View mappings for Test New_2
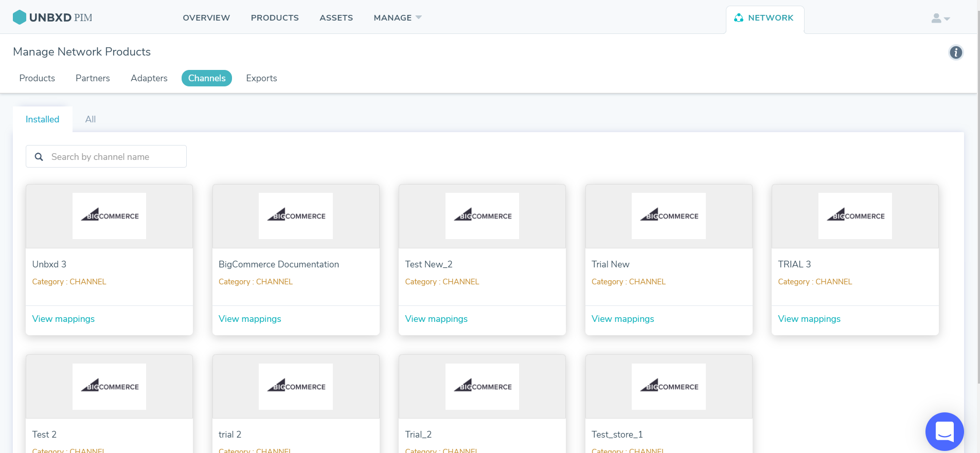 (x=436, y=319)
